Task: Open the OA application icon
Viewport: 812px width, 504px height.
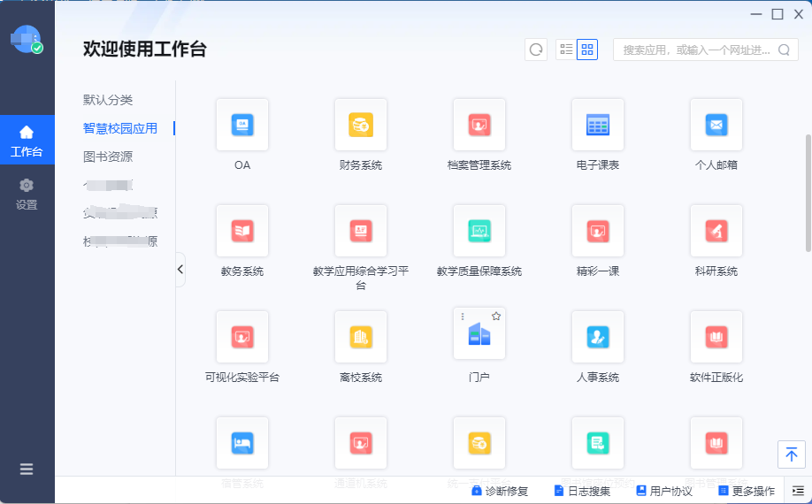Action: [x=241, y=126]
